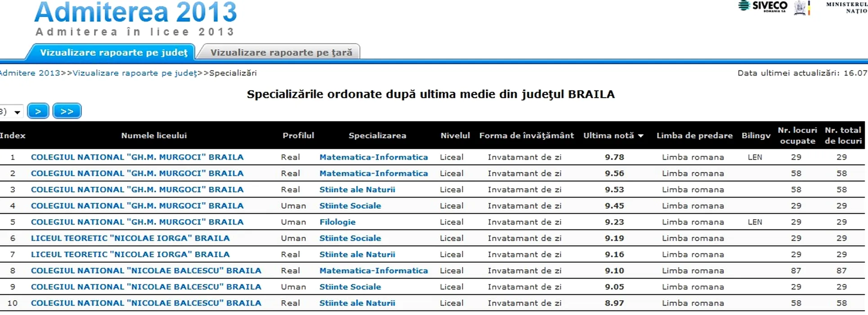Viewport: 868px width, 315px height.
Task: Click Filologie specialization link in row 5
Action: click(337, 222)
